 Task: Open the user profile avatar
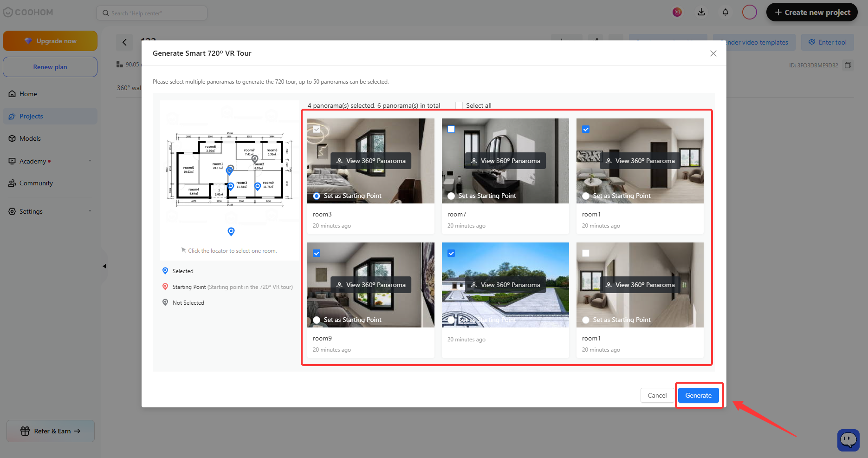[750, 12]
